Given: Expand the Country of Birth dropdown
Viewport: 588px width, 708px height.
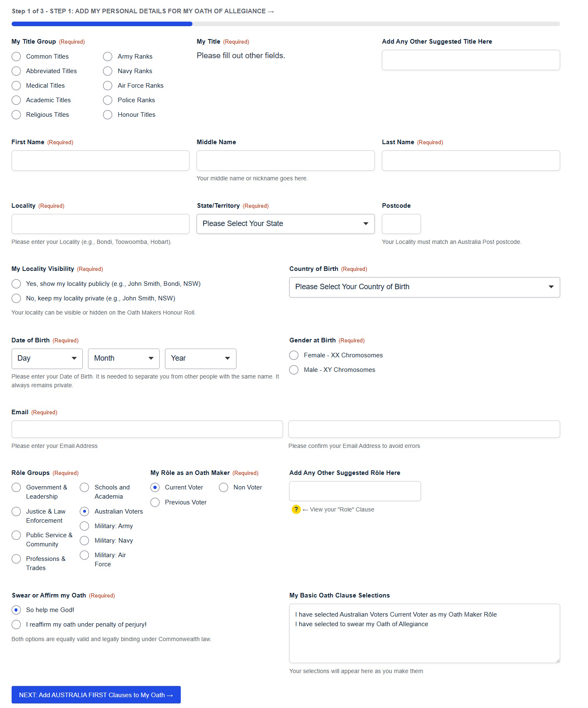Looking at the screenshot, I should pos(424,287).
